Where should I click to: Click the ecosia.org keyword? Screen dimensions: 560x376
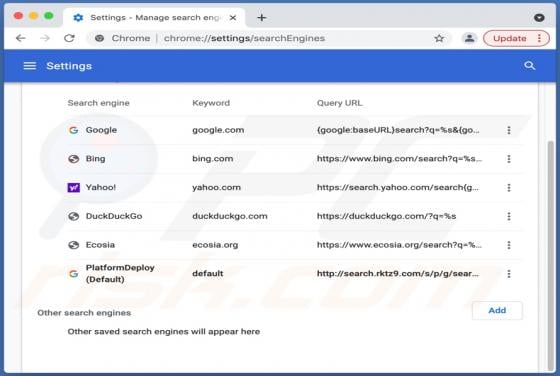pos(215,245)
